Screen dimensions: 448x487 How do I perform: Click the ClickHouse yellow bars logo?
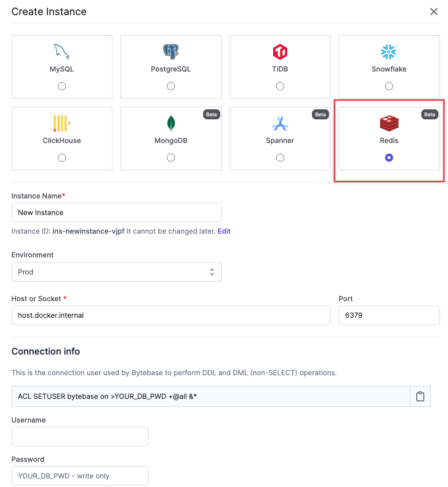pos(62,123)
